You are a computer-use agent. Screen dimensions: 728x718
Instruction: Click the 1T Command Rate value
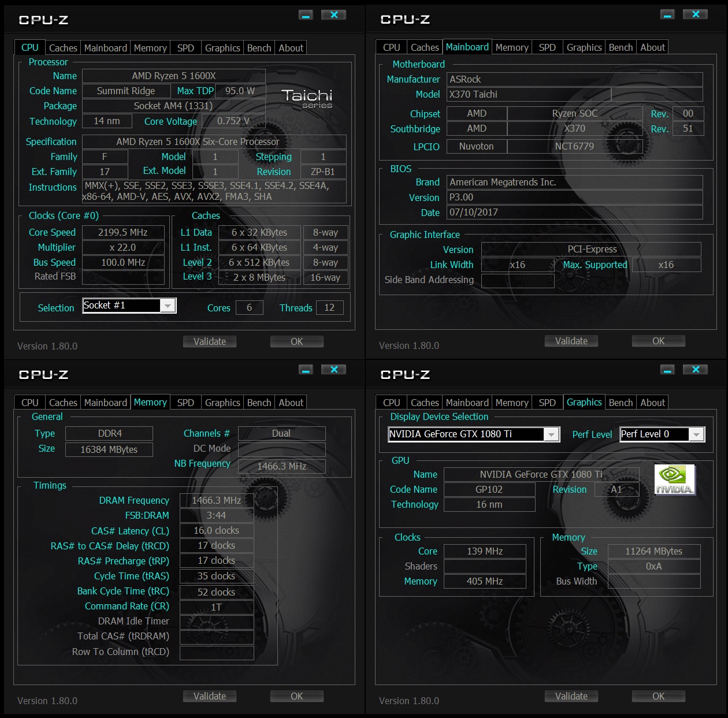click(217, 607)
